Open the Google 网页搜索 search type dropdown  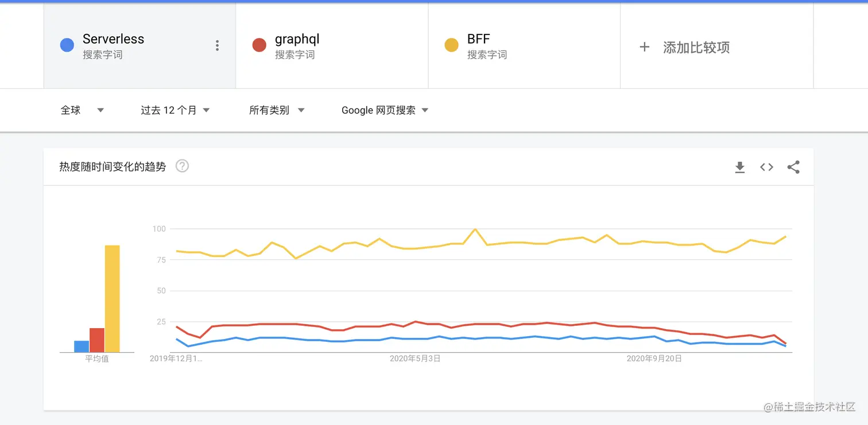[x=385, y=110]
